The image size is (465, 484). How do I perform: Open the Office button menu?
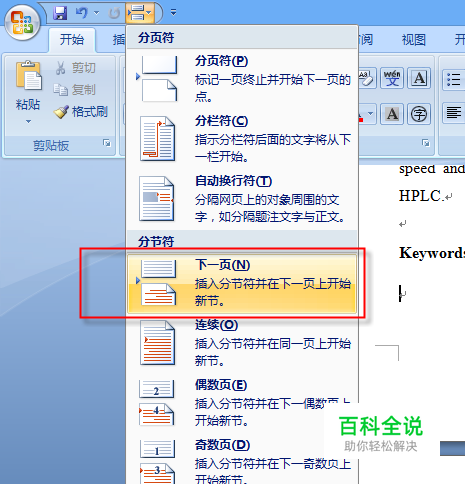[x=22, y=23]
